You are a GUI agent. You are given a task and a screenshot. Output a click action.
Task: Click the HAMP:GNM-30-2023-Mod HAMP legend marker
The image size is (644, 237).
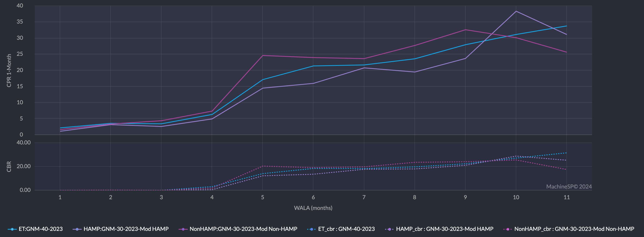click(x=77, y=229)
